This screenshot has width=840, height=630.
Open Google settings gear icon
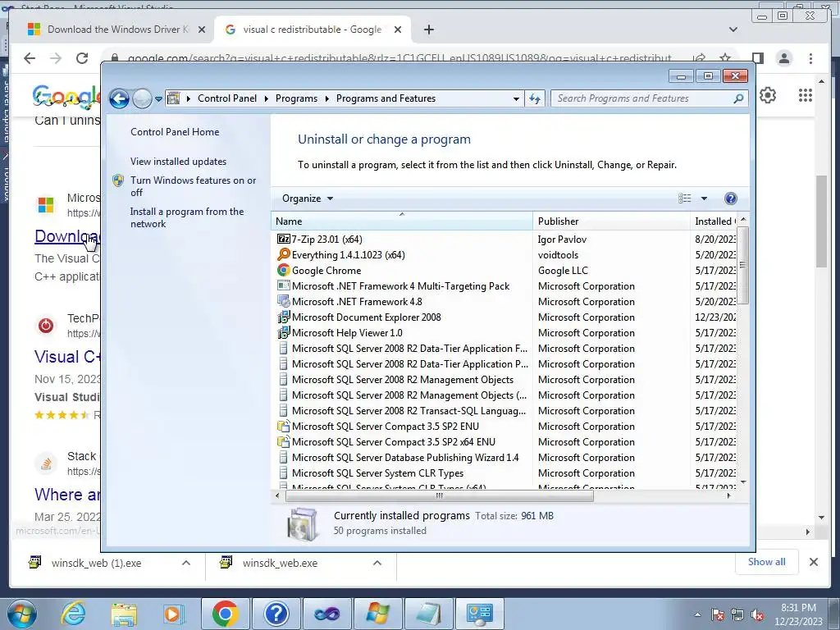768,95
